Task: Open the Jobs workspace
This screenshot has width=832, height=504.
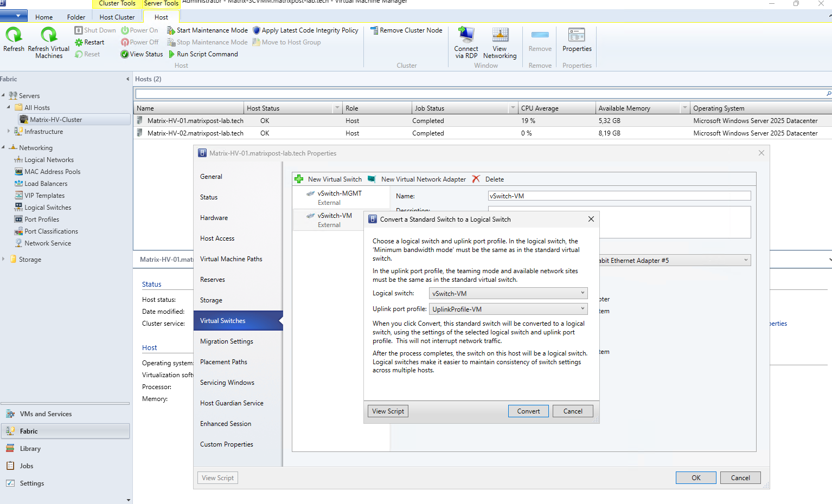Action: click(65, 466)
